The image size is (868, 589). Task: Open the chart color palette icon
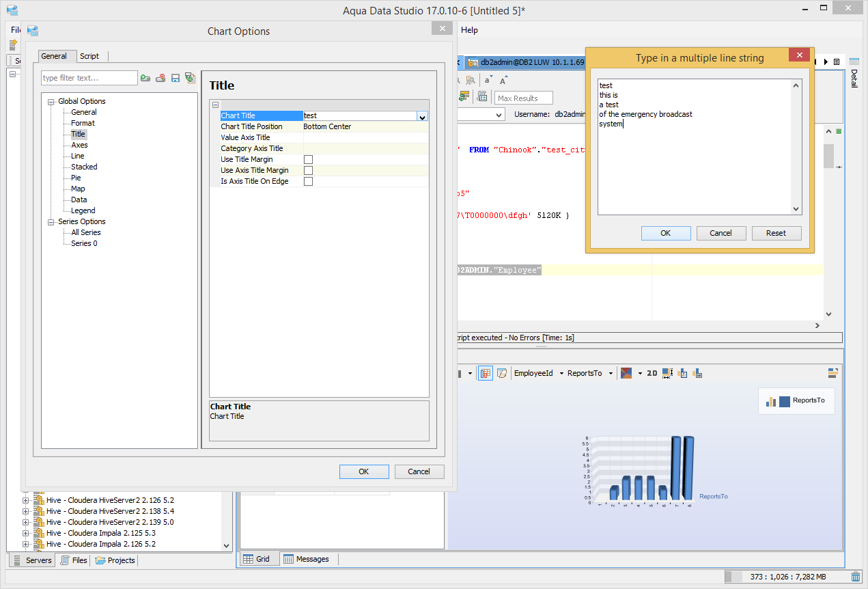(626, 373)
